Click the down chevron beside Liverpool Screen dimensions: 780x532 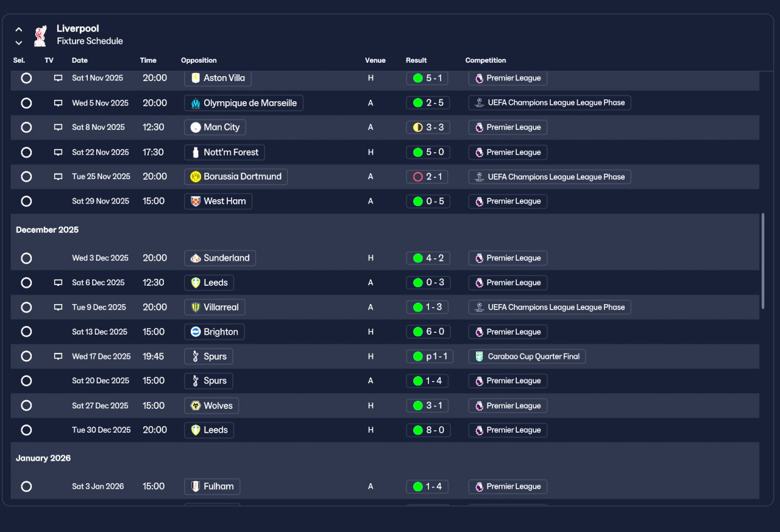(19, 43)
